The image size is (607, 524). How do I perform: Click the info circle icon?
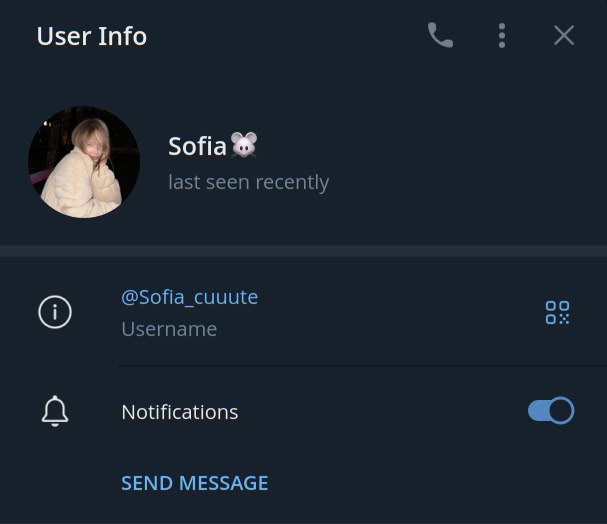(55, 313)
